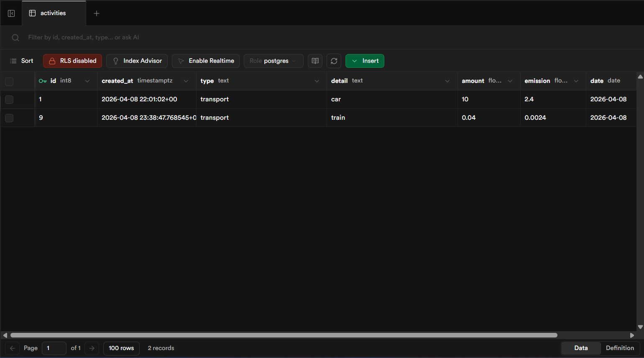Click the Enable Realtime icon
The image size is (644, 358).
pos(181,61)
